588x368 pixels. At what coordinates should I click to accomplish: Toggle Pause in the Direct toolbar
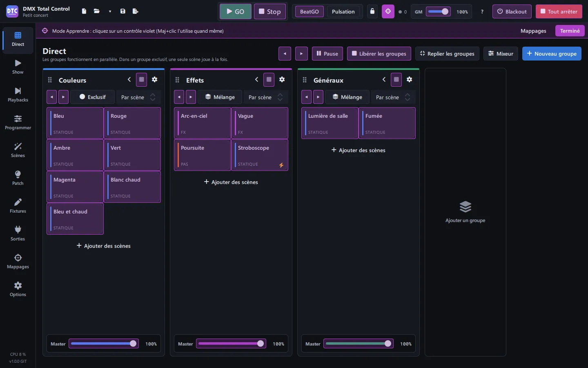pos(327,54)
